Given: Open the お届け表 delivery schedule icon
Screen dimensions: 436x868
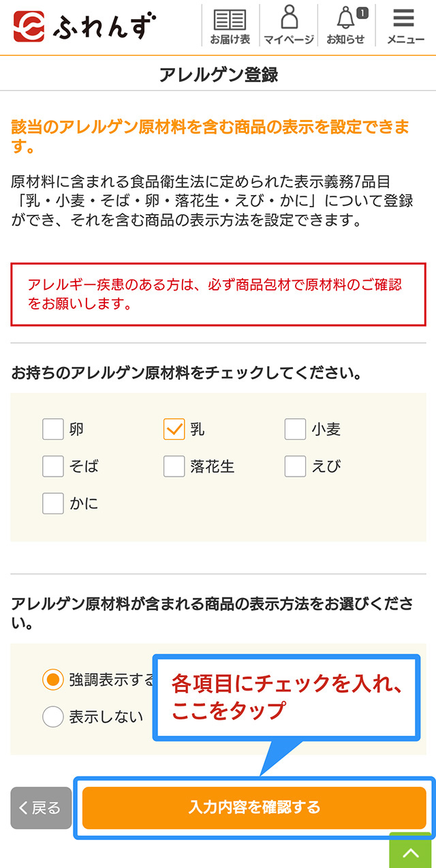Looking at the screenshot, I should pyautogui.click(x=229, y=23).
